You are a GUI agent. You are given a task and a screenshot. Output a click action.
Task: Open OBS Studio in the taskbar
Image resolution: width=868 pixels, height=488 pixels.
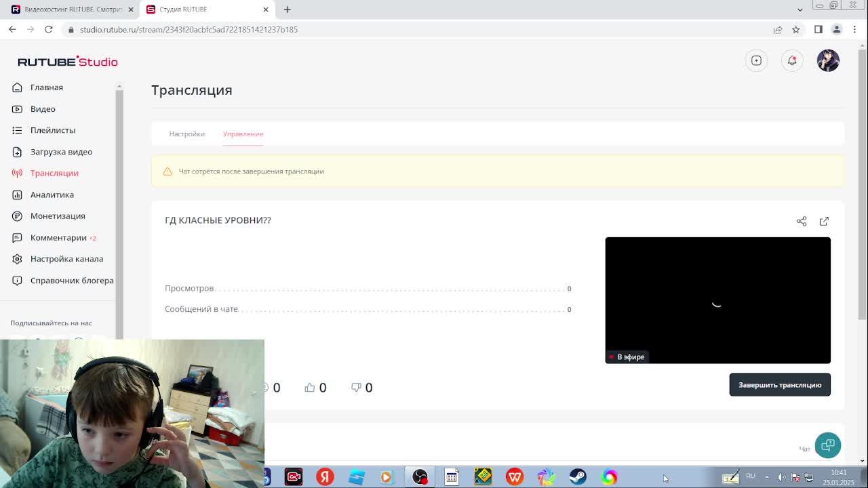point(420,476)
